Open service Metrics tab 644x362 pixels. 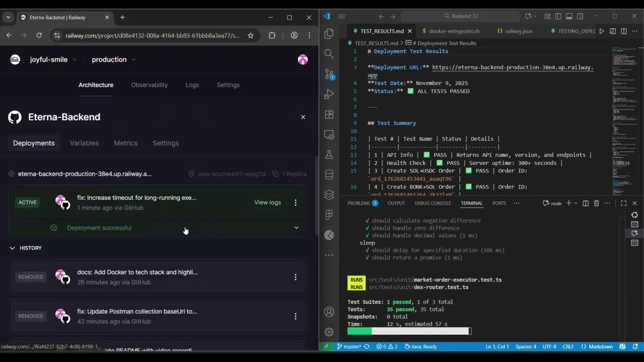tap(126, 143)
